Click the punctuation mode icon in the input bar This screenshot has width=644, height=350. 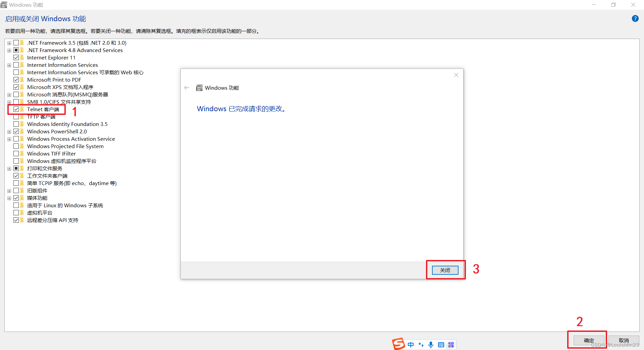421,345
